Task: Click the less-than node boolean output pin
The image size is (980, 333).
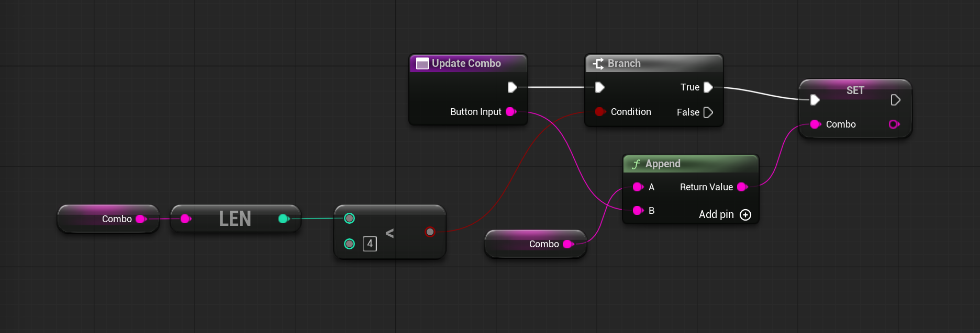Action: tap(430, 232)
